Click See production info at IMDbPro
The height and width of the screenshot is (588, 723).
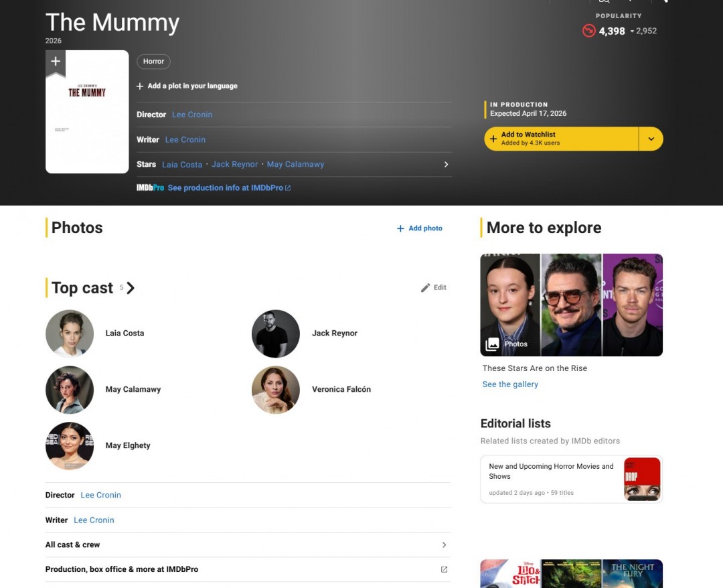[x=226, y=188]
